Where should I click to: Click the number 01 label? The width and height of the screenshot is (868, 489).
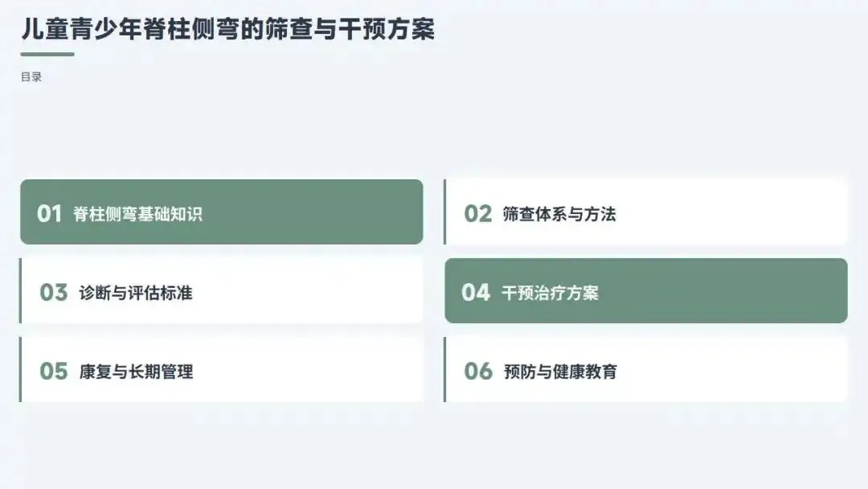pos(49,214)
